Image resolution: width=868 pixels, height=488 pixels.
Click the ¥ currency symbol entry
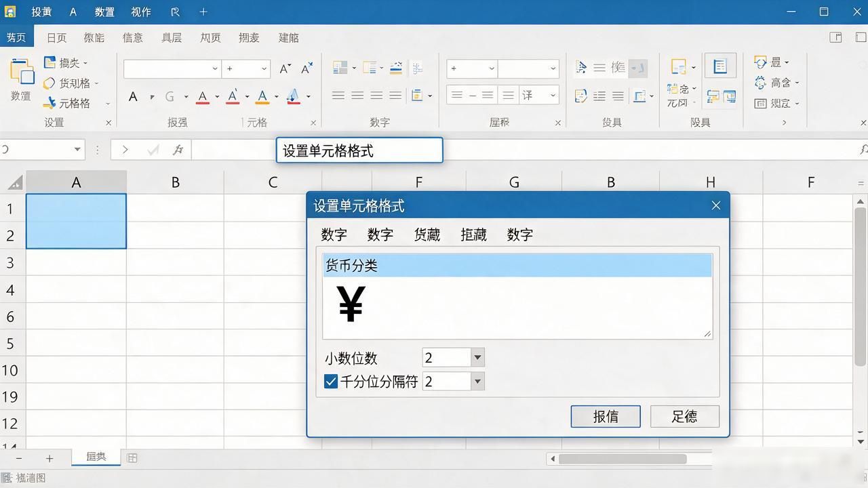point(351,304)
